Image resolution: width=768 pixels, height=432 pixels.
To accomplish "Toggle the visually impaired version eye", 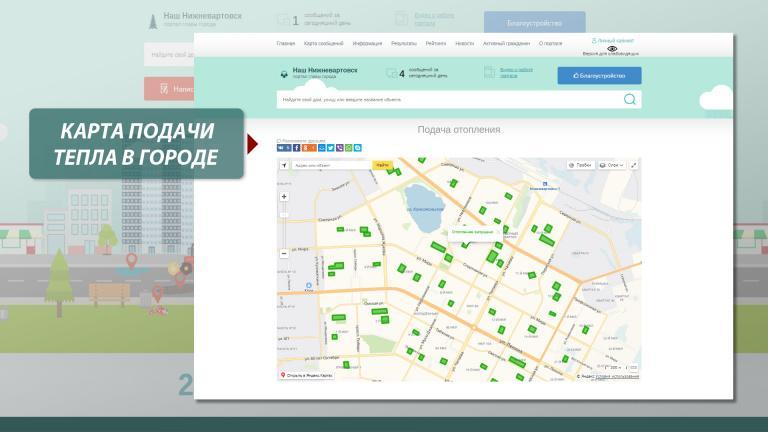I will tap(611, 48).
